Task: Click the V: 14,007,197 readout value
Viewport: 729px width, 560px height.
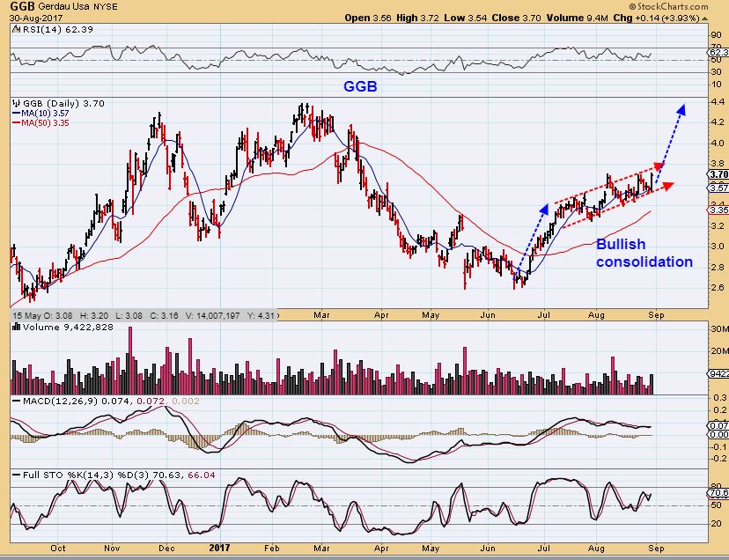Action: tap(213, 315)
